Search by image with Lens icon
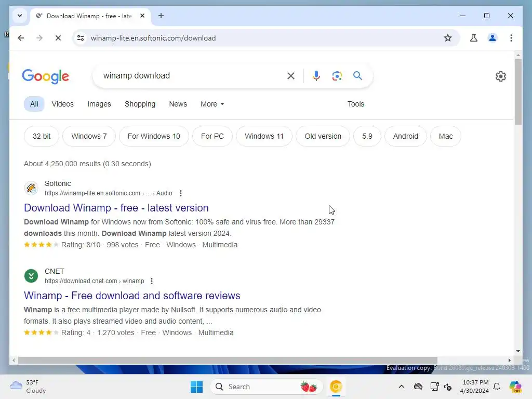 (x=337, y=76)
